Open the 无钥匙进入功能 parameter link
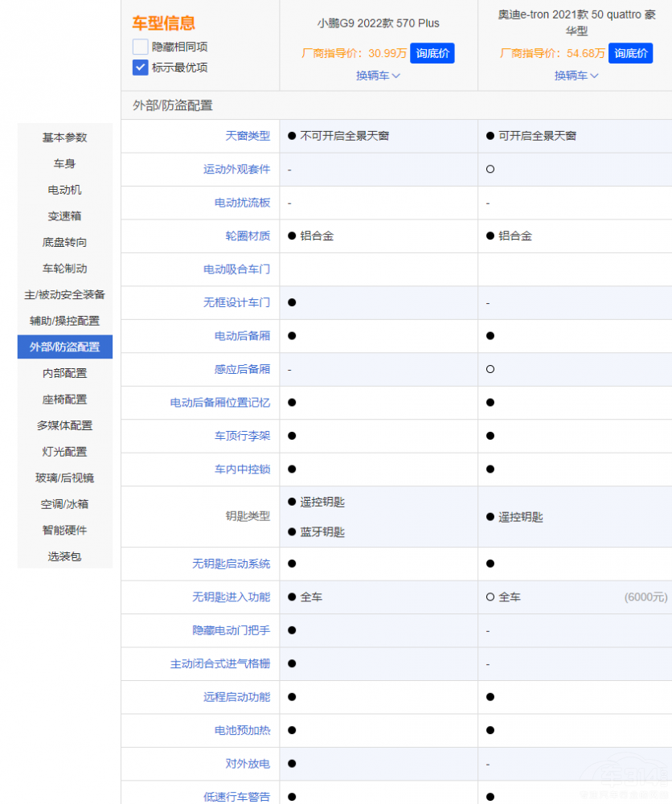 [x=231, y=597]
